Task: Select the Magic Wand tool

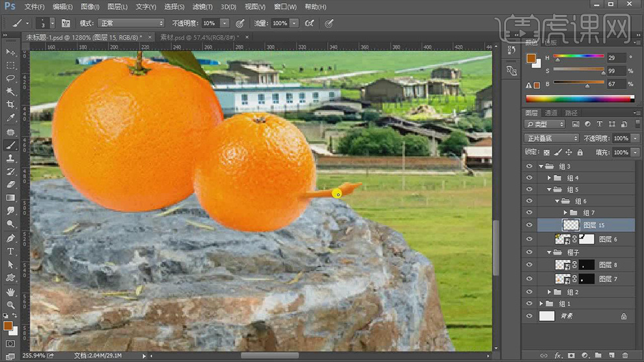Action: 10,91
